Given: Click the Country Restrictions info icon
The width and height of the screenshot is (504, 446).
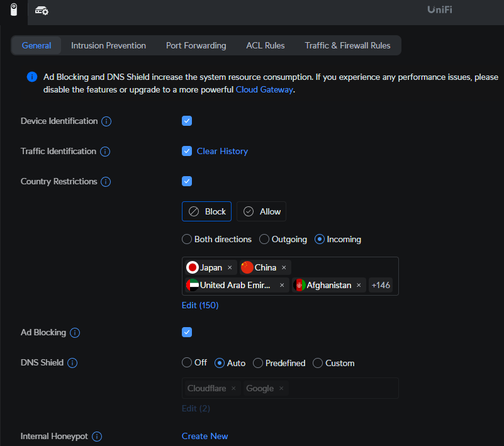Looking at the screenshot, I should click(x=106, y=182).
